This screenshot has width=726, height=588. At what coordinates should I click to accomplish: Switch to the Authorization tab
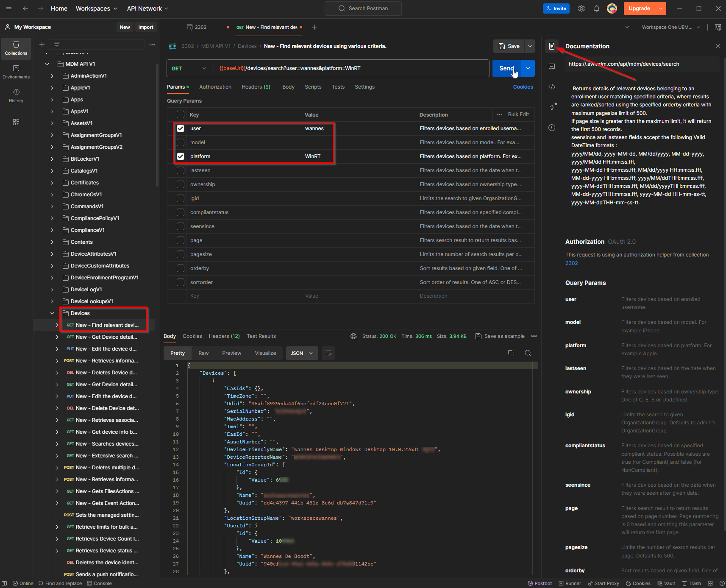(x=215, y=86)
